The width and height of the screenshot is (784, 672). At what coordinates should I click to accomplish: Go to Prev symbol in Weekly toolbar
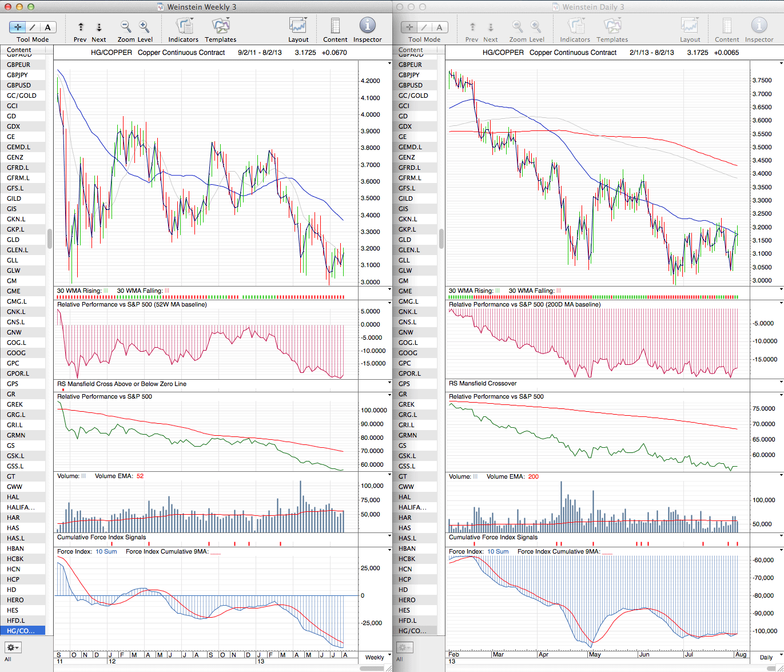[x=81, y=27]
